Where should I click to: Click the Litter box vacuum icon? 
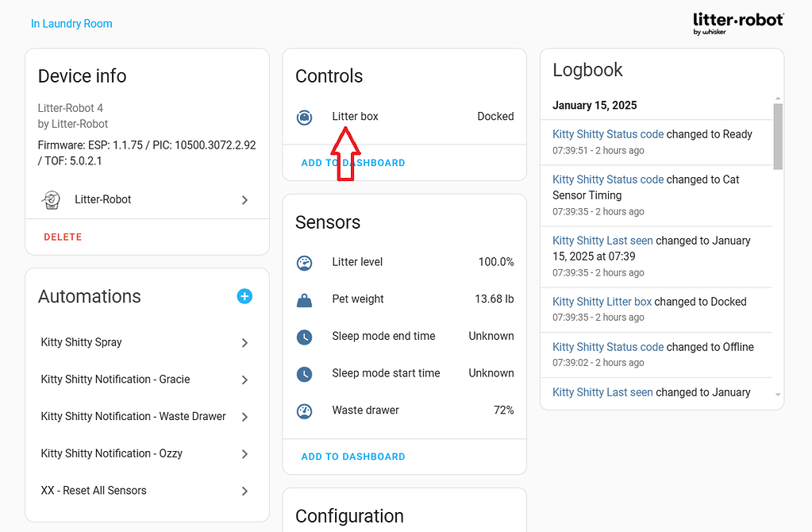coord(304,117)
